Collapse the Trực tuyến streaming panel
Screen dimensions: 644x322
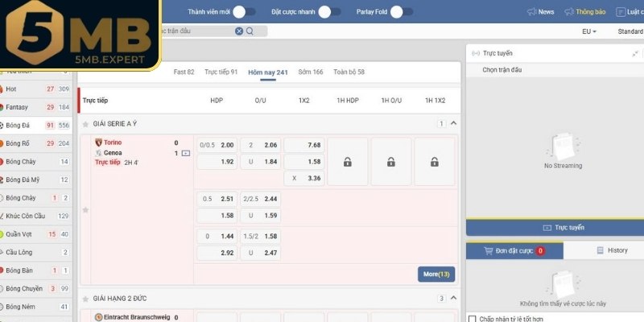tap(635, 53)
